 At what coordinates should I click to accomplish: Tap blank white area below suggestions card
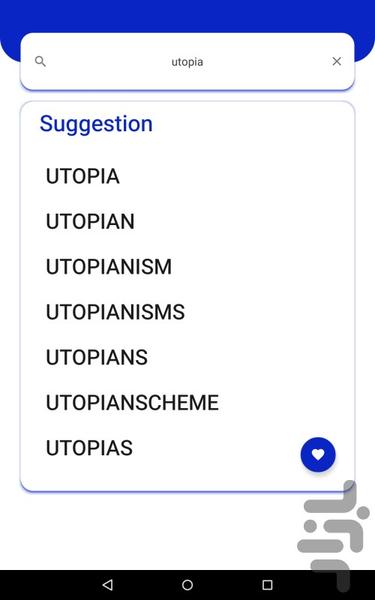[x=153, y=532]
